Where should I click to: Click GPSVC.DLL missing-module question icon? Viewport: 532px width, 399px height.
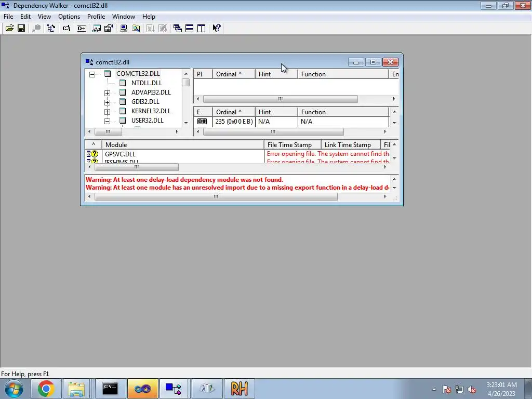tap(95, 154)
